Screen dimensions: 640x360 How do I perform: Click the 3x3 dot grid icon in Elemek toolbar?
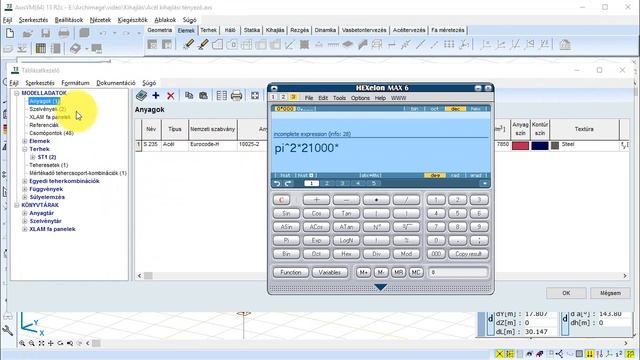[x=449, y=44]
